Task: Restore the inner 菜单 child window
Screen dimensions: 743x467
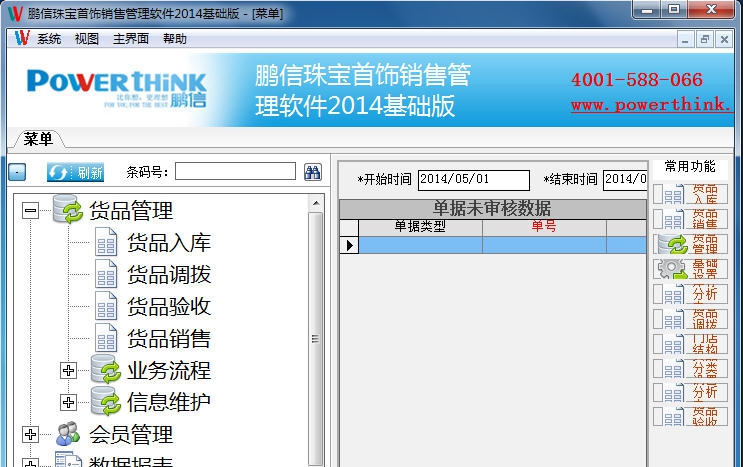Action: [x=705, y=39]
